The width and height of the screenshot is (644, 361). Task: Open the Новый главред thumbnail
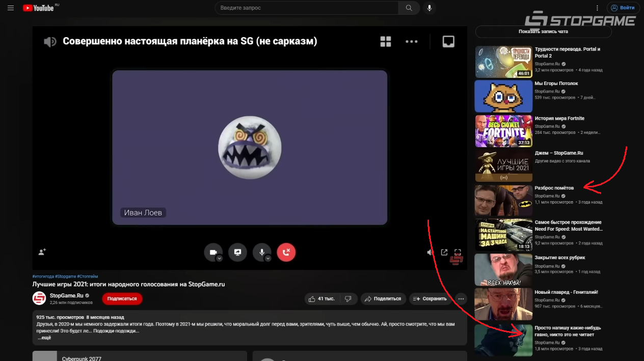503,304
